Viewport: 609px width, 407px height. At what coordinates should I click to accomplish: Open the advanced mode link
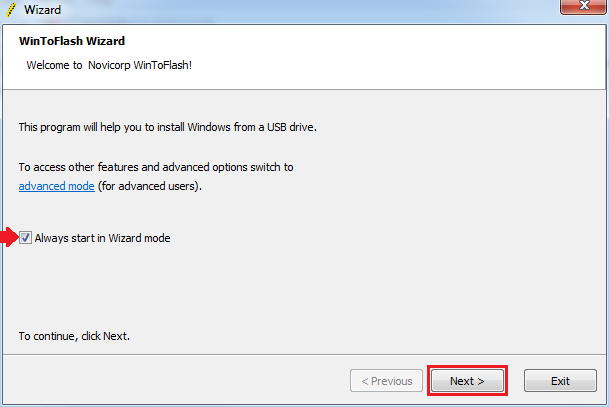[x=57, y=186]
